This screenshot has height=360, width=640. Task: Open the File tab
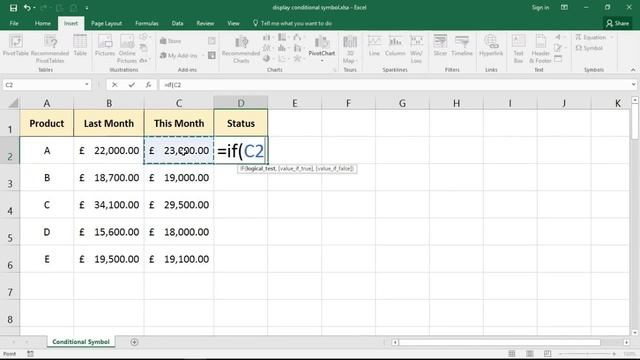pyautogui.click(x=14, y=23)
